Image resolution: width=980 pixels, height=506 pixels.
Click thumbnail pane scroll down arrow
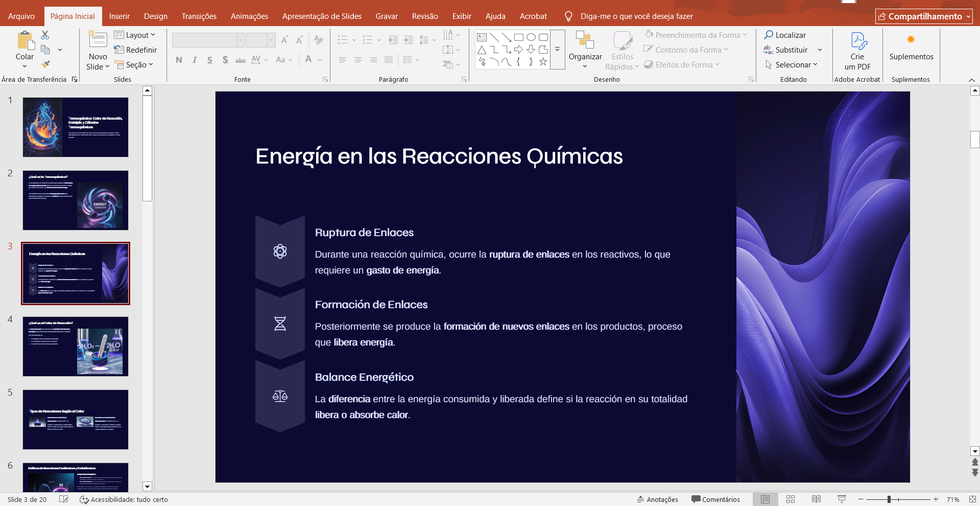(x=148, y=487)
